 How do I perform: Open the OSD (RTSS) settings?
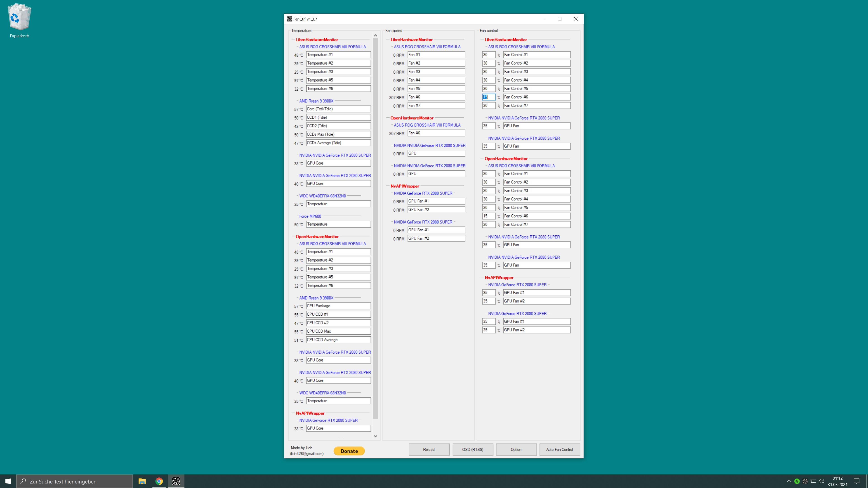click(x=472, y=450)
